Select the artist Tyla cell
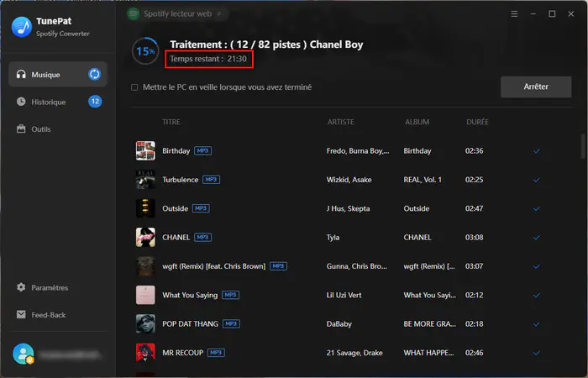This screenshot has width=588, height=378. pos(333,238)
